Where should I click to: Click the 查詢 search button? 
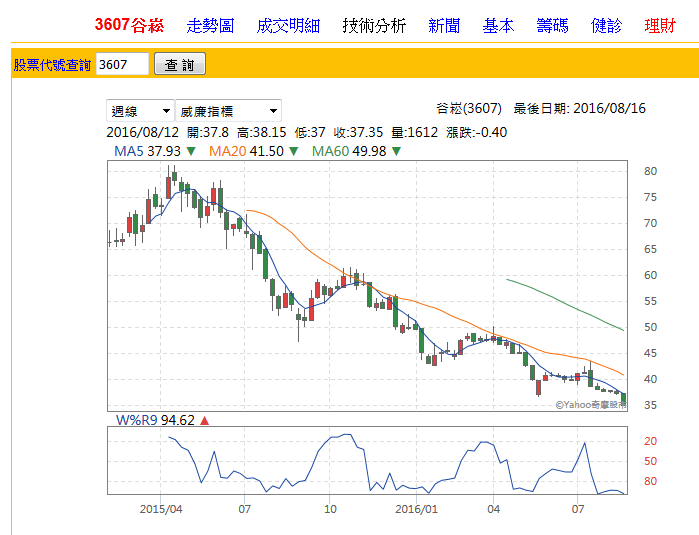point(180,64)
